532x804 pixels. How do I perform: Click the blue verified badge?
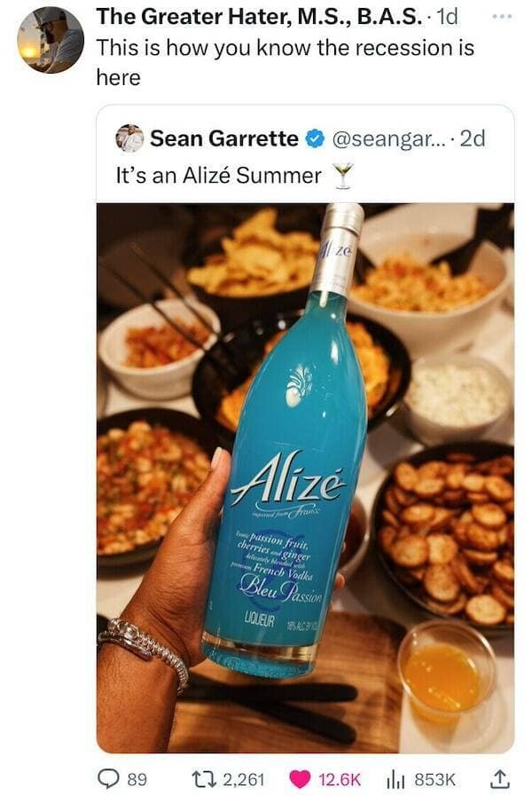pos(315,138)
